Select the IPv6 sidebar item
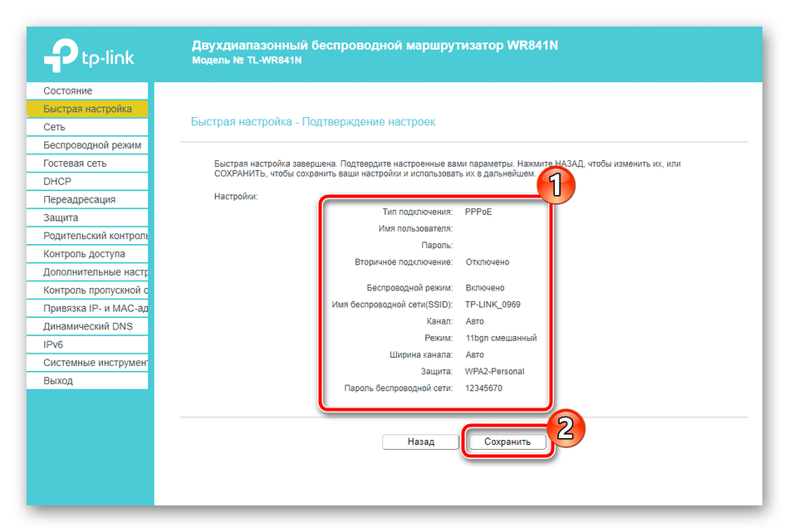This screenshot has width=789, height=532. click(x=53, y=344)
